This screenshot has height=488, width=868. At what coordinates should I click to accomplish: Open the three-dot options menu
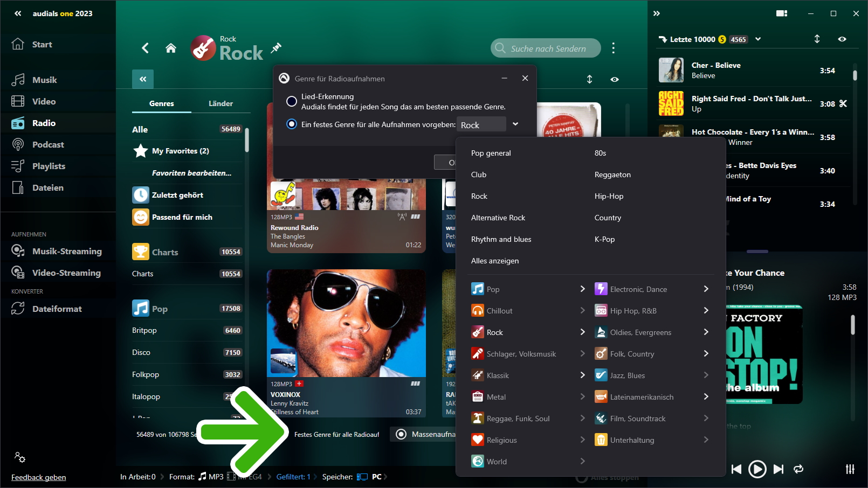click(x=613, y=48)
